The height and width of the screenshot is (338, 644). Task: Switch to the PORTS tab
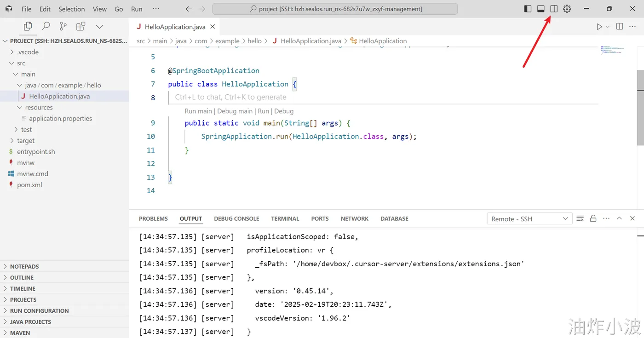click(320, 219)
